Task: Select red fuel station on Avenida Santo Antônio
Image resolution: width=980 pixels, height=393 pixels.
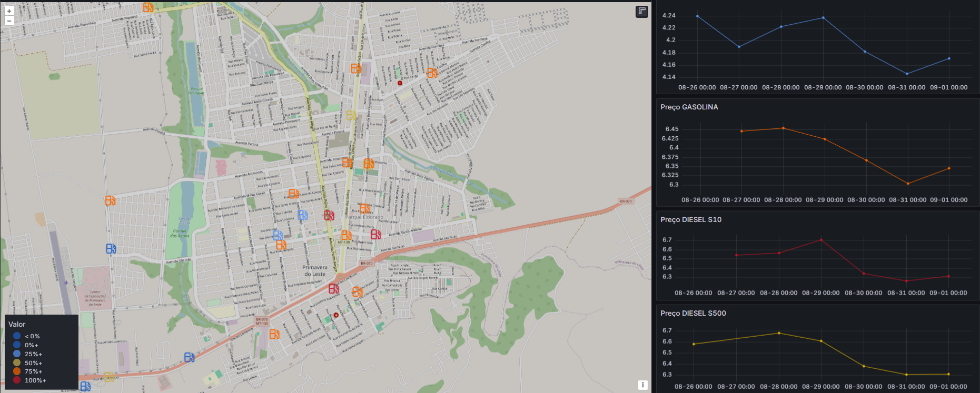Action: [375, 234]
